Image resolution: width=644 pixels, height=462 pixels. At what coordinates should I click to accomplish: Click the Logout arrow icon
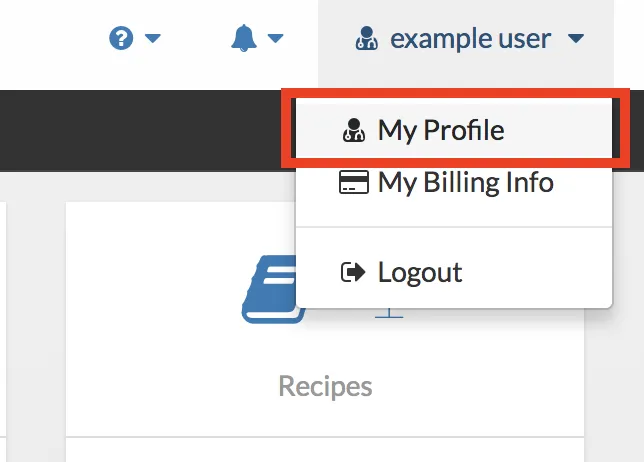coord(354,272)
